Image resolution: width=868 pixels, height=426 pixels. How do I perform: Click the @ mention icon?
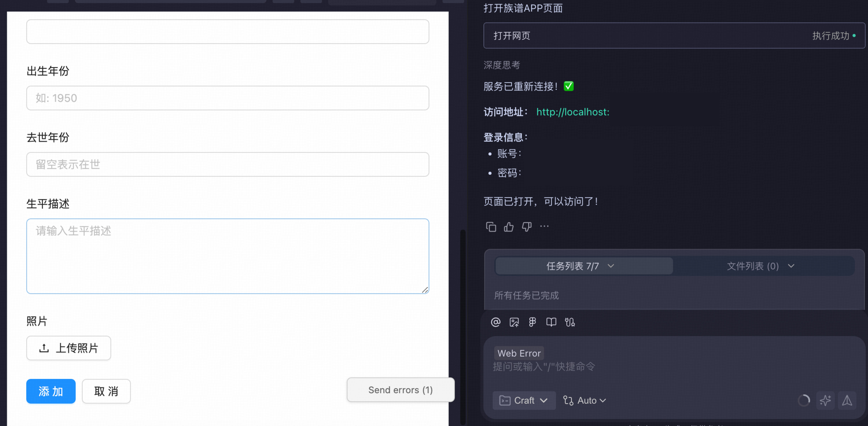496,322
